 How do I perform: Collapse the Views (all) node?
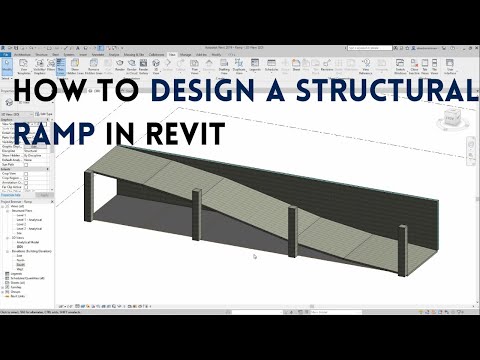(3, 206)
